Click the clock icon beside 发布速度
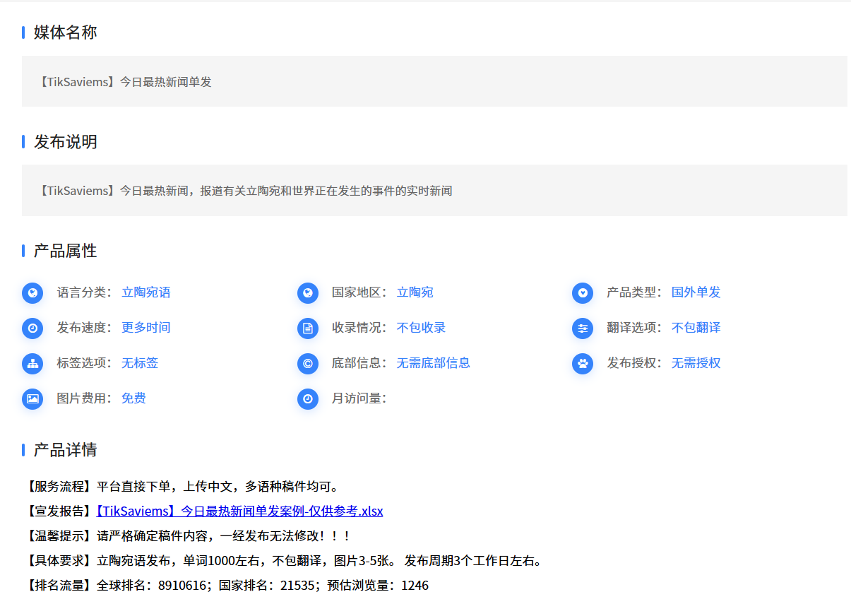 [x=32, y=328]
